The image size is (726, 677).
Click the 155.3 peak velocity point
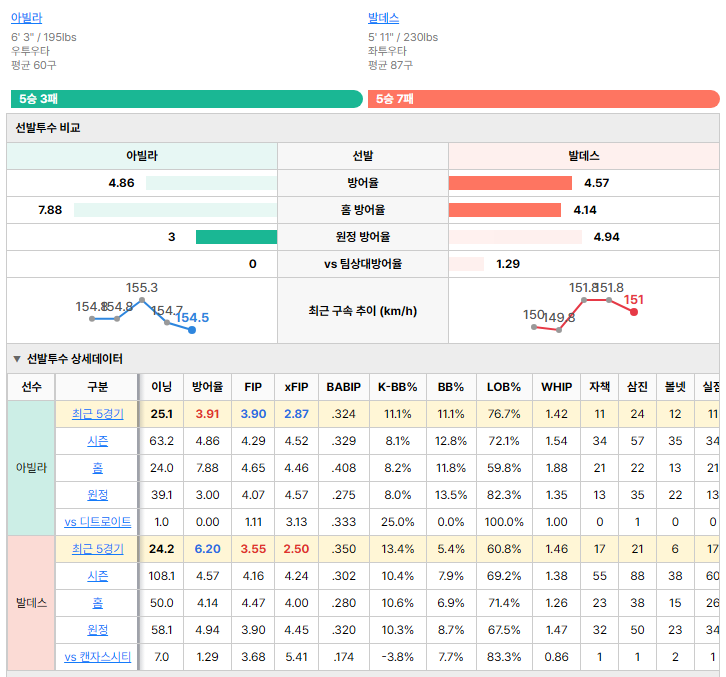(142, 300)
